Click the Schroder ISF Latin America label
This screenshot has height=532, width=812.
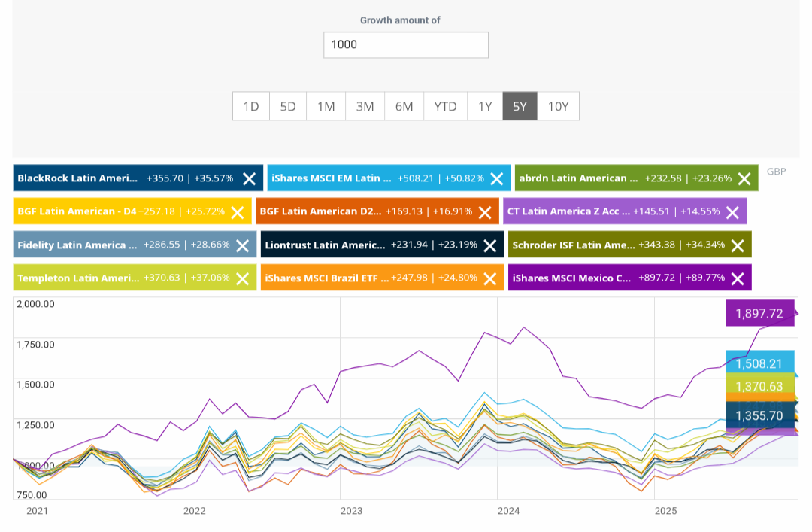pyautogui.click(x=574, y=245)
